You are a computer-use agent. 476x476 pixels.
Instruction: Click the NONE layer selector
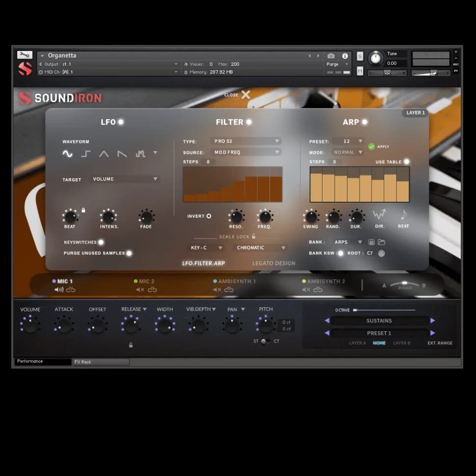379,343
